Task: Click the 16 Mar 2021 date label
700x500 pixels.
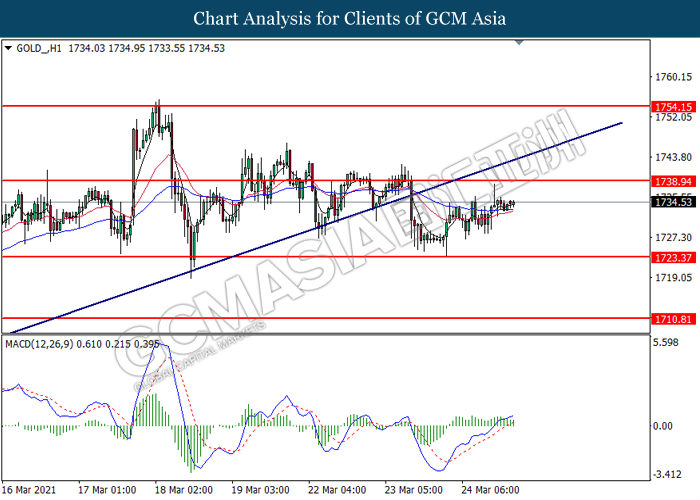Action: [x=29, y=490]
